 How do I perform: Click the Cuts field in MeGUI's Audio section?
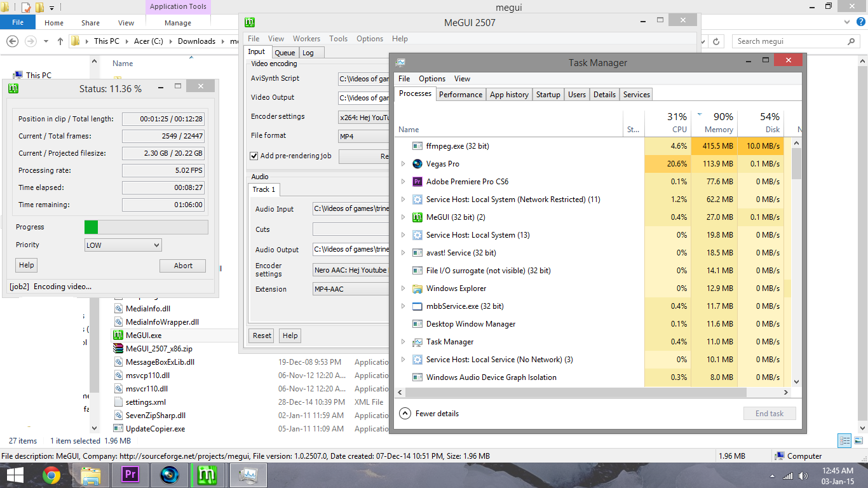pos(351,229)
